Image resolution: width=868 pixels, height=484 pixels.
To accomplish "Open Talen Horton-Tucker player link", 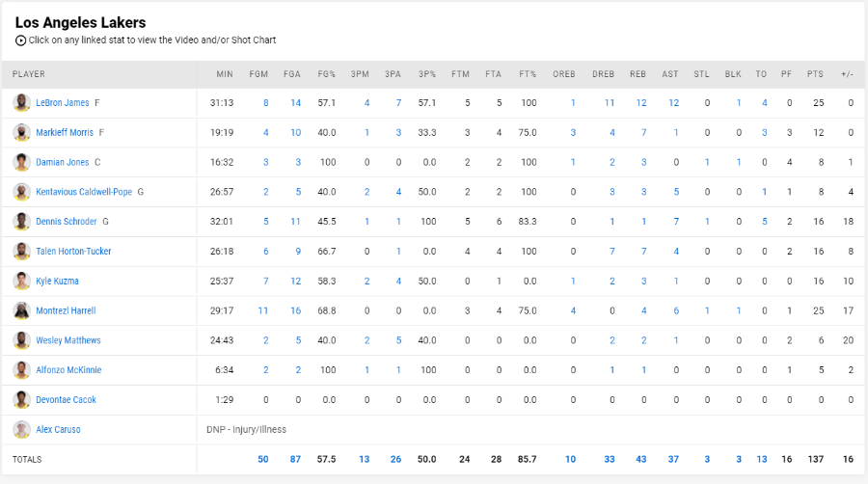I will pos(73,251).
